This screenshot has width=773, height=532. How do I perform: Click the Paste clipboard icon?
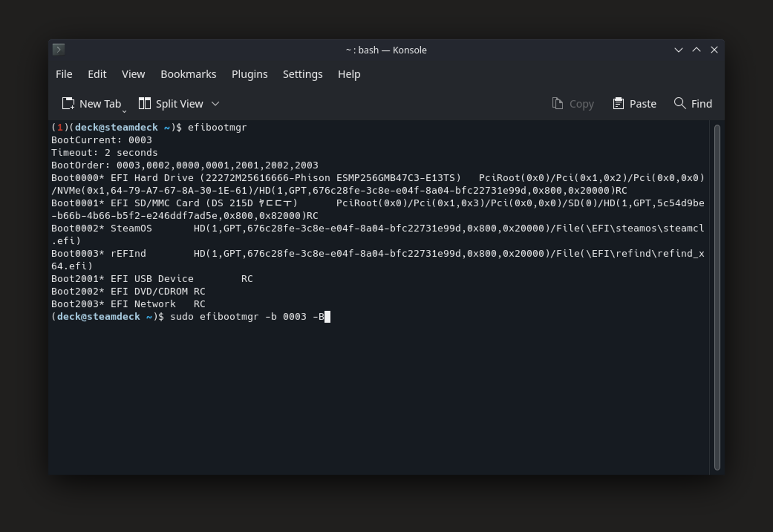pos(618,104)
